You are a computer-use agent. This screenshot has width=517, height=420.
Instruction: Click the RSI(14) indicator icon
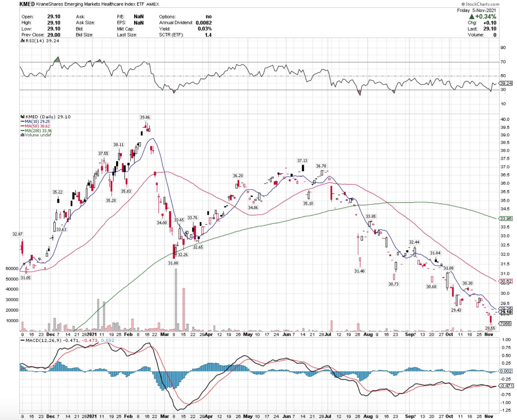pos(22,41)
